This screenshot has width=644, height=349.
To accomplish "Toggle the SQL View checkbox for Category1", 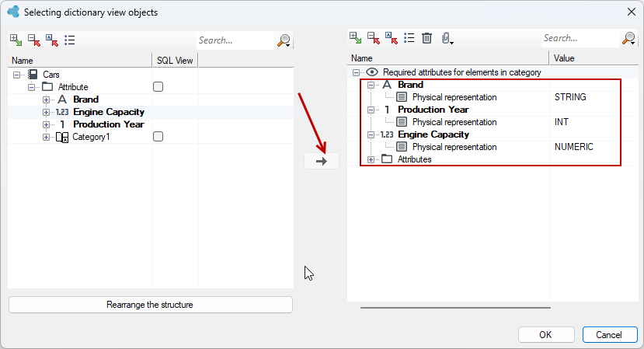I will pyautogui.click(x=158, y=137).
